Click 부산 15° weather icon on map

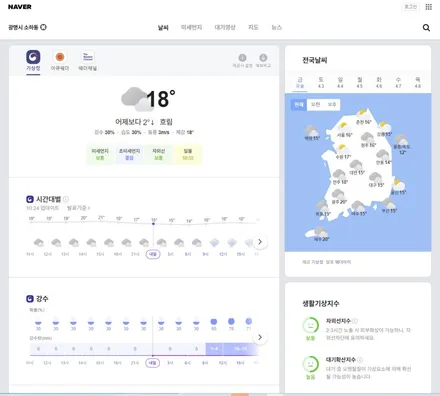click(389, 203)
